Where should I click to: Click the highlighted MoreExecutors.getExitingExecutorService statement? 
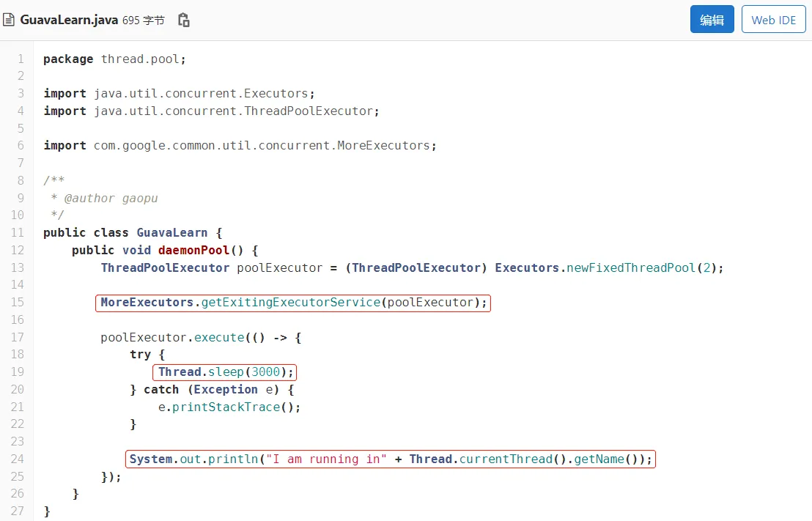[x=293, y=303]
